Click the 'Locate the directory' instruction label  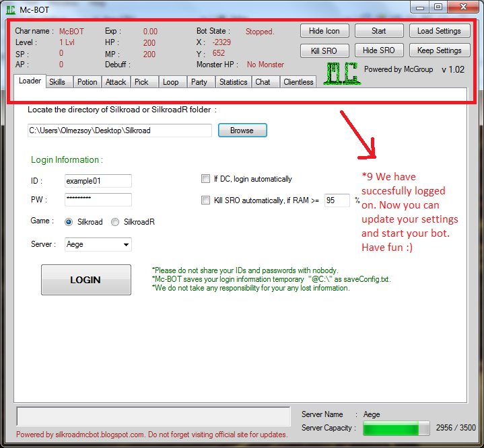click(x=123, y=110)
